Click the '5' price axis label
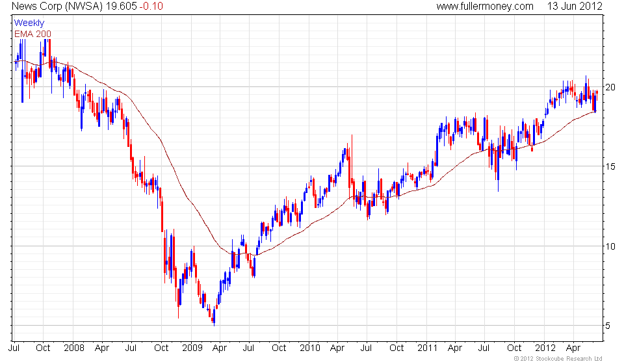The width and height of the screenshot is (637, 364). [x=608, y=326]
